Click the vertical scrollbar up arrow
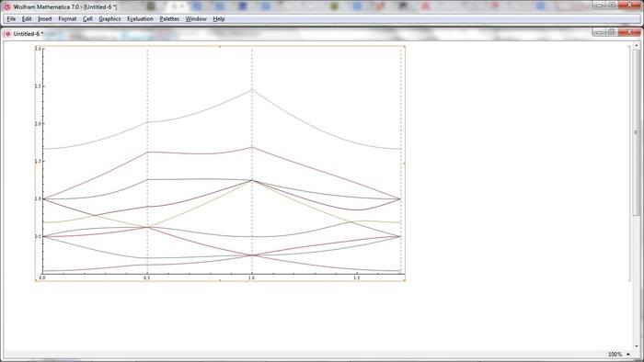The height and width of the screenshot is (362, 644). (x=637, y=46)
